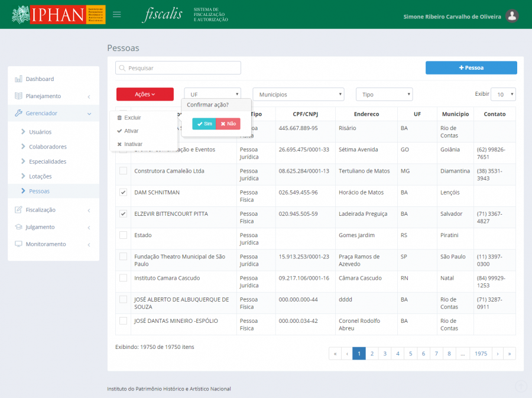
Task: Click the Pesquisar search field
Action: coord(178,68)
